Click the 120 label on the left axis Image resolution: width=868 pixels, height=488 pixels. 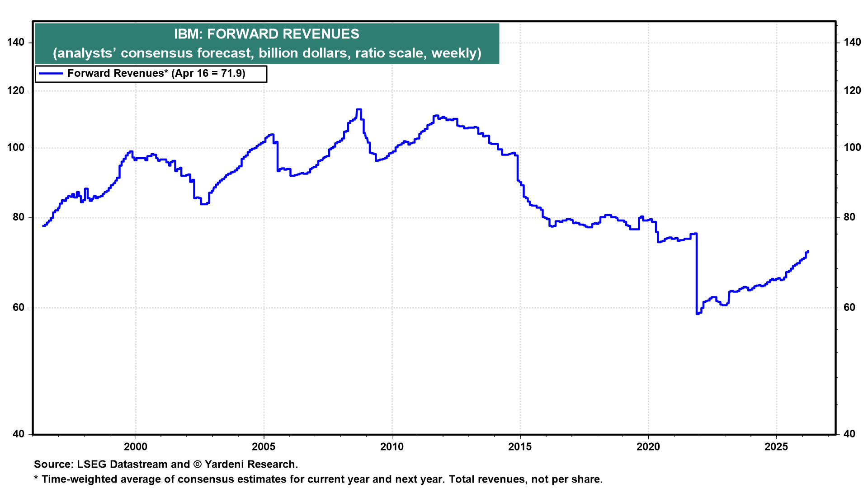point(16,91)
